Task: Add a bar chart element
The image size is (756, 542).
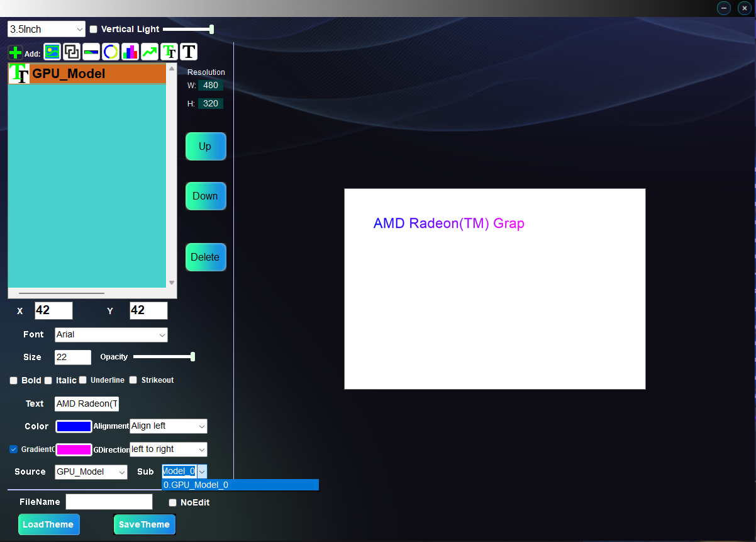Action: pyautogui.click(x=130, y=52)
